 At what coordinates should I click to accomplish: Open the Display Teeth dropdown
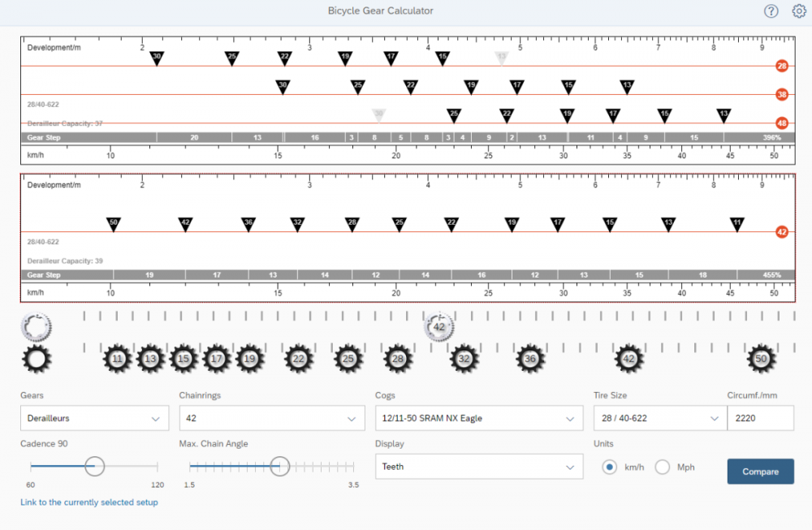(479, 467)
